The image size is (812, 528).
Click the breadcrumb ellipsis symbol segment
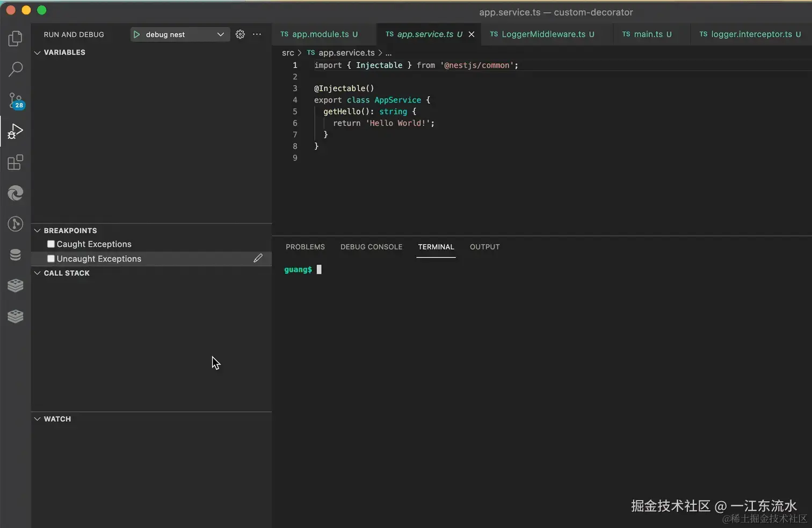click(388, 53)
